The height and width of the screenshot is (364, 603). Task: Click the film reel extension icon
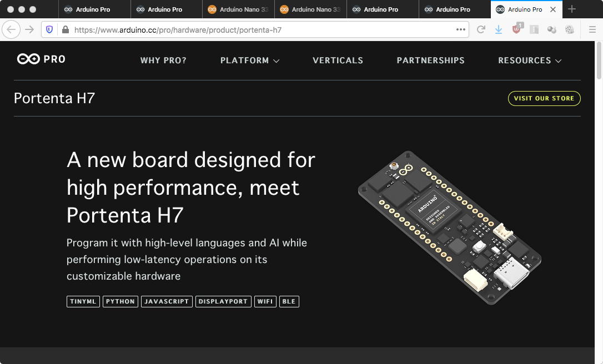(570, 29)
